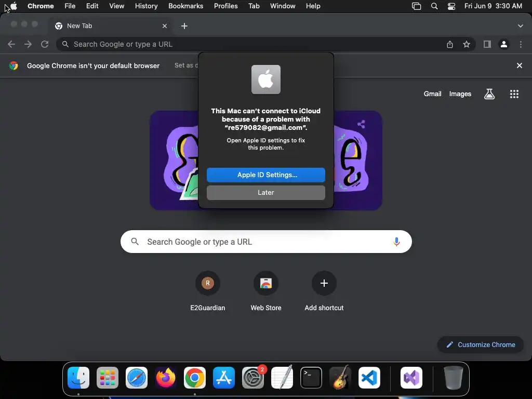Viewport: 532px width, 399px height.
Task: Open Trash in the dock
Action: pyautogui.click(x=453, y=378)
